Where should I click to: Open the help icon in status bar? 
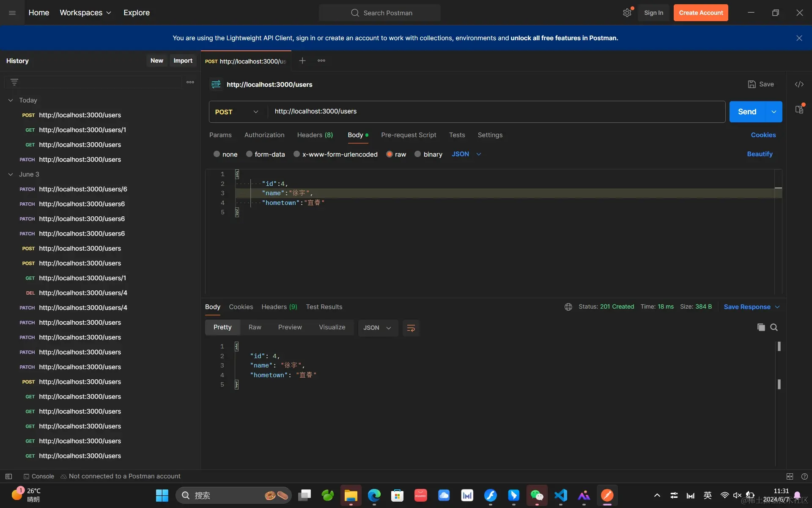[x=804, y=476]
